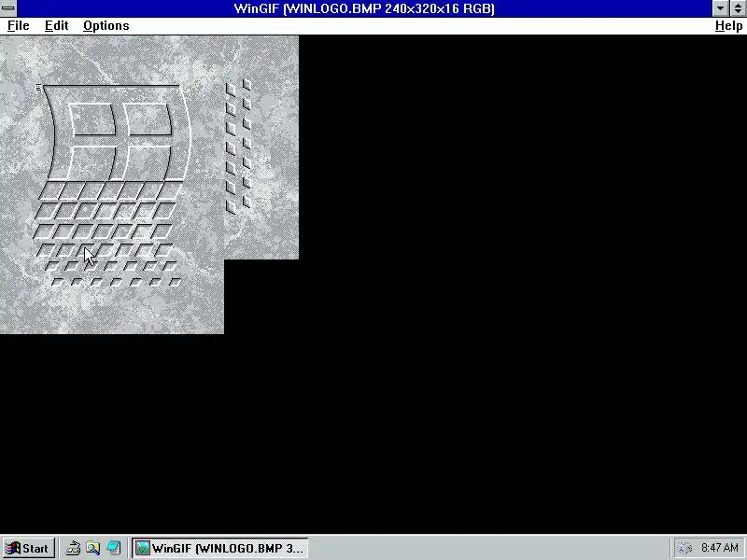Screen dimensions: 747x560
Task: Open the File menu
Action: click(18, 26)
